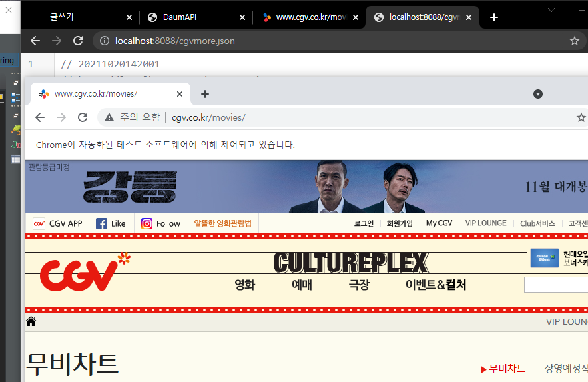588x382 pixels.
Task: Open the 이벤트&컬쳐 menu
Action: coord(436,285)
